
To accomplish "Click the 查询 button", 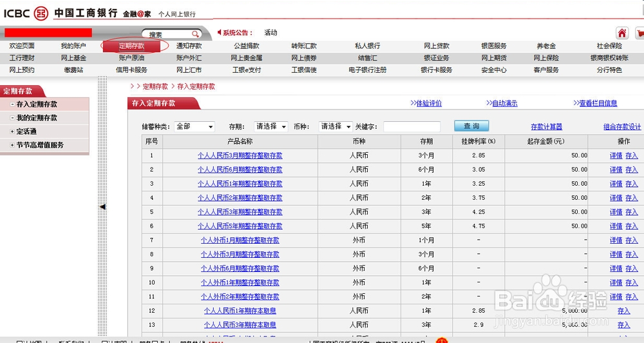I will pyautogui.click(x=471, y=126).
